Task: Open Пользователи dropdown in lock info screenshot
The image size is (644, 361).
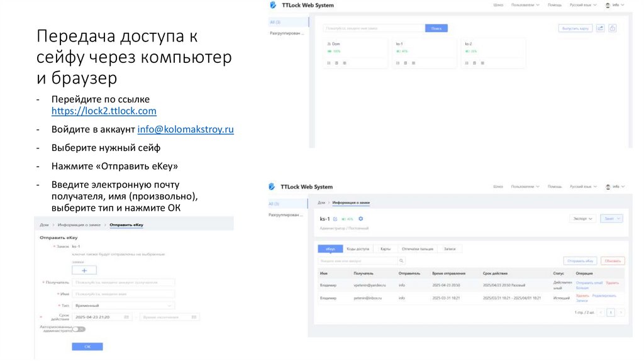Action: coord(525,186)
